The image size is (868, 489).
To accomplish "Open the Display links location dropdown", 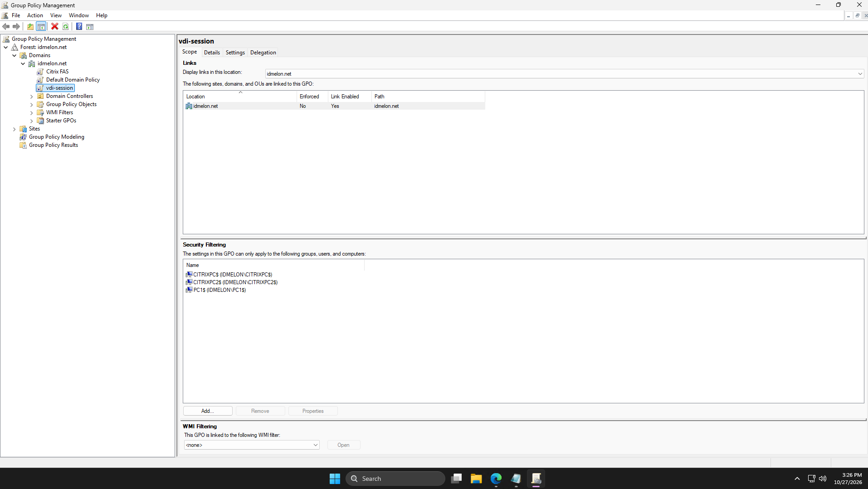I will coord(564,74).
